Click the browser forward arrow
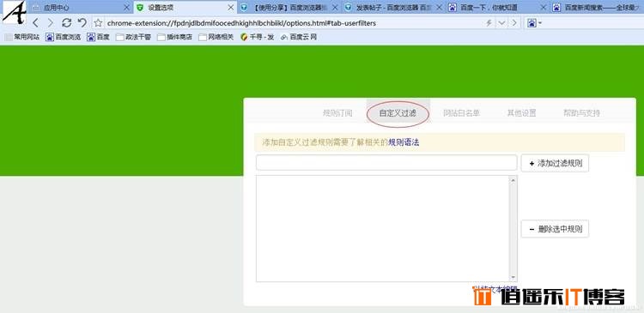Image resolution: width=644 pixels, height=313 pixels. point(51,23)
